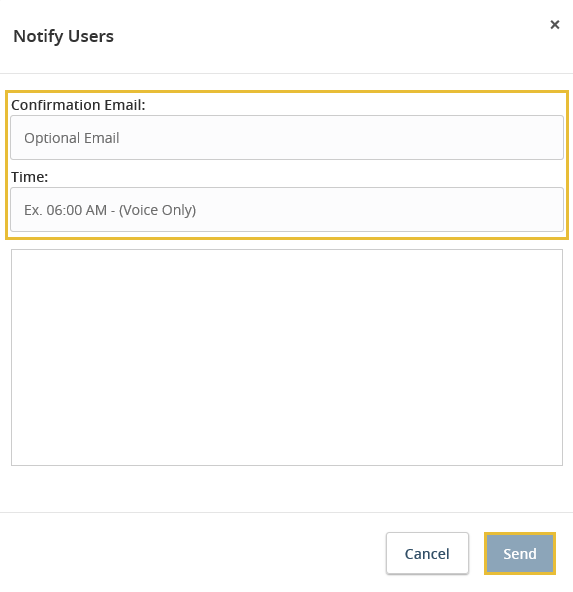Activate the field showing Ex. 06:00 AM
The width and height of the screenshot is (573, 592).
287,210
